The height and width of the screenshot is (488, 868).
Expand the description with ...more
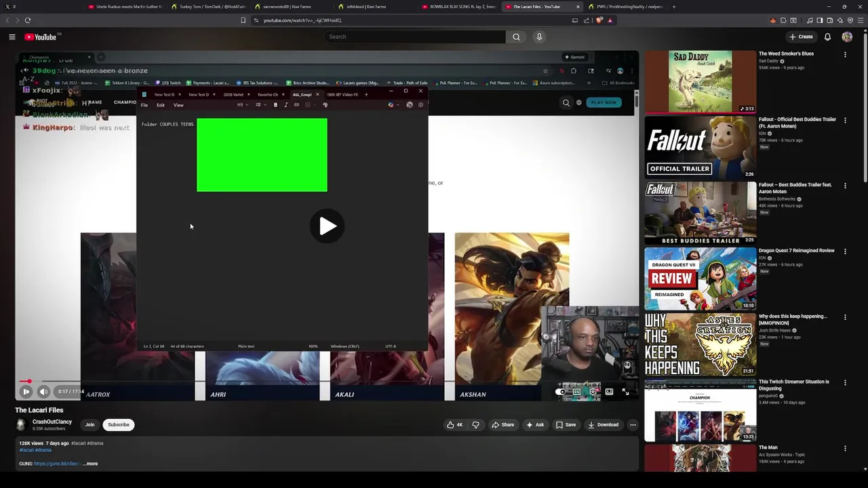point(91,464)
